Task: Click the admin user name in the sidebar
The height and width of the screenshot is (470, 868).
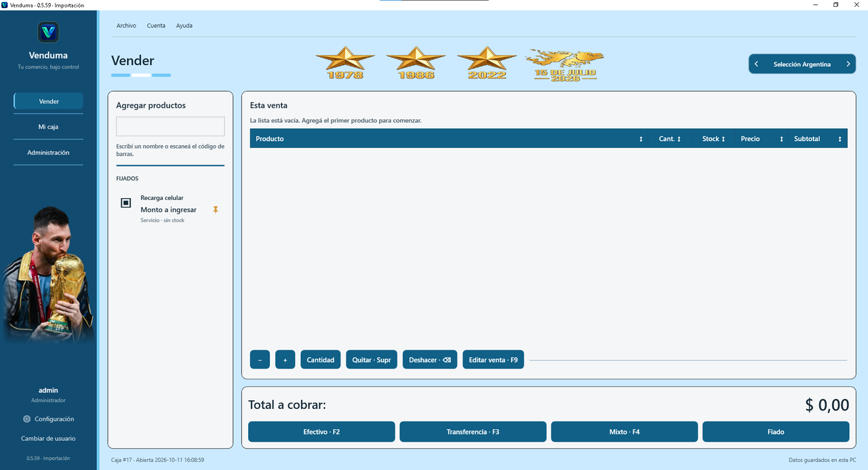Action: [x=48, y=391]
